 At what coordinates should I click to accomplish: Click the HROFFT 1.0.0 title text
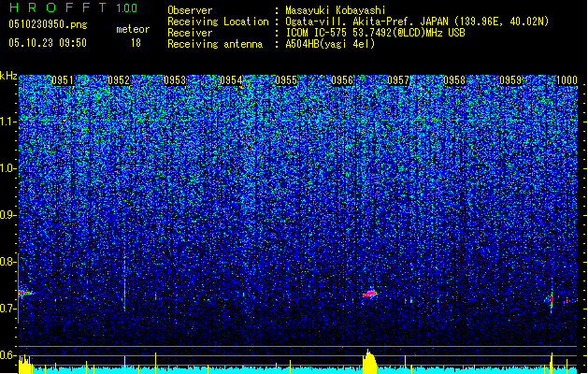click(73, 7)
